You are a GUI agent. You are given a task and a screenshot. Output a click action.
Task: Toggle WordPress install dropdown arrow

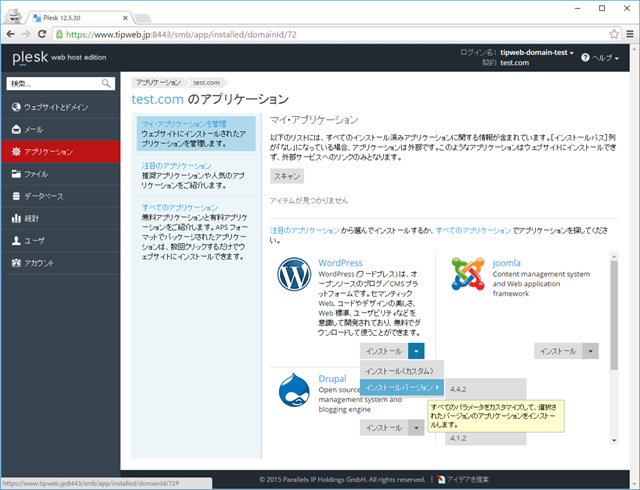416,351
